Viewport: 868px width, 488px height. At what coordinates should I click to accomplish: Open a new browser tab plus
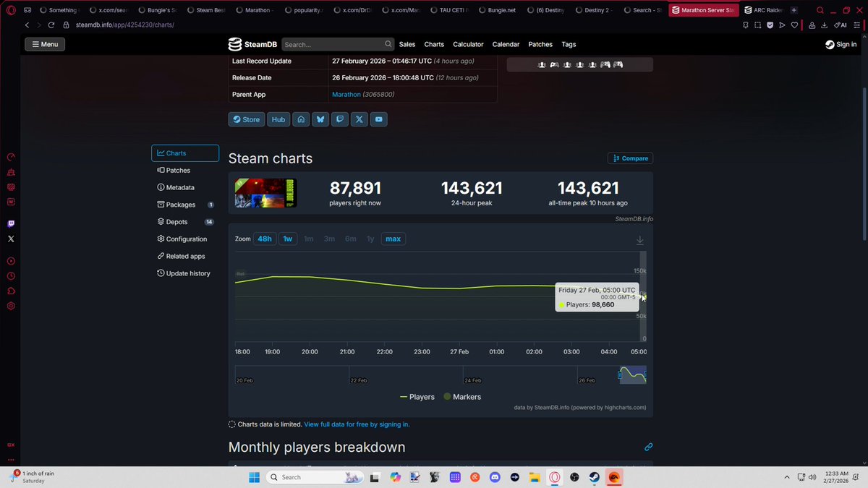[794, 10]
